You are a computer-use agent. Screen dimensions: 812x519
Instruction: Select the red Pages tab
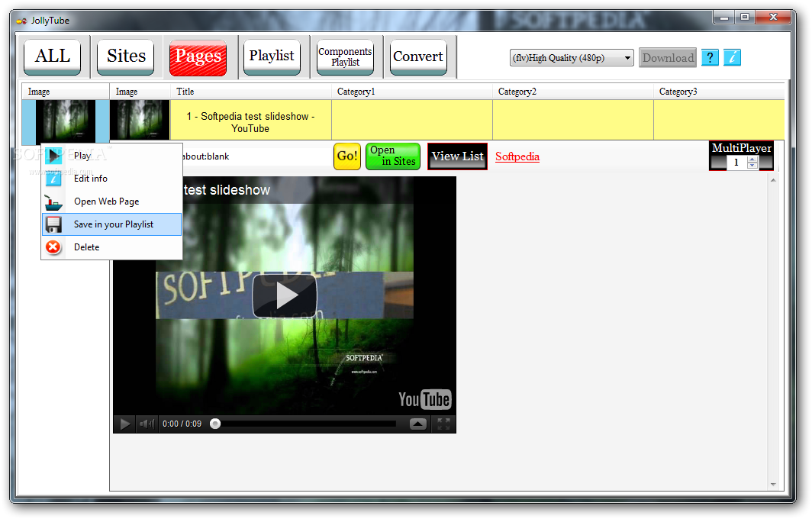pyautogui.click(x=198, y=57)
